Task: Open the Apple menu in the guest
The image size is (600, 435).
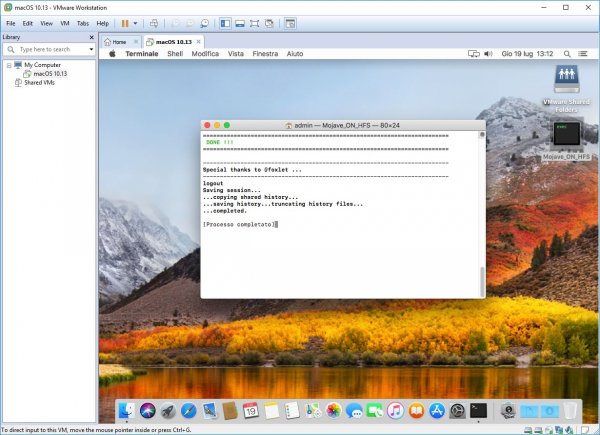Action: click(112, 54)
